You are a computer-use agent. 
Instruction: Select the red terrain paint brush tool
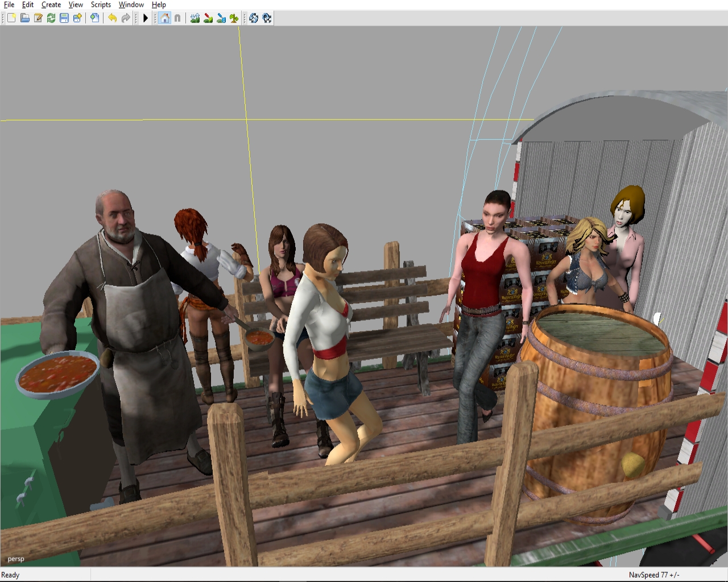[208, 18]
